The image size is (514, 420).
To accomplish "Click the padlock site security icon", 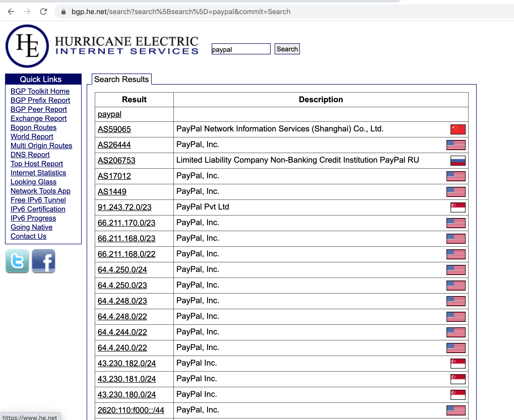I will click(x=63, y=12).
